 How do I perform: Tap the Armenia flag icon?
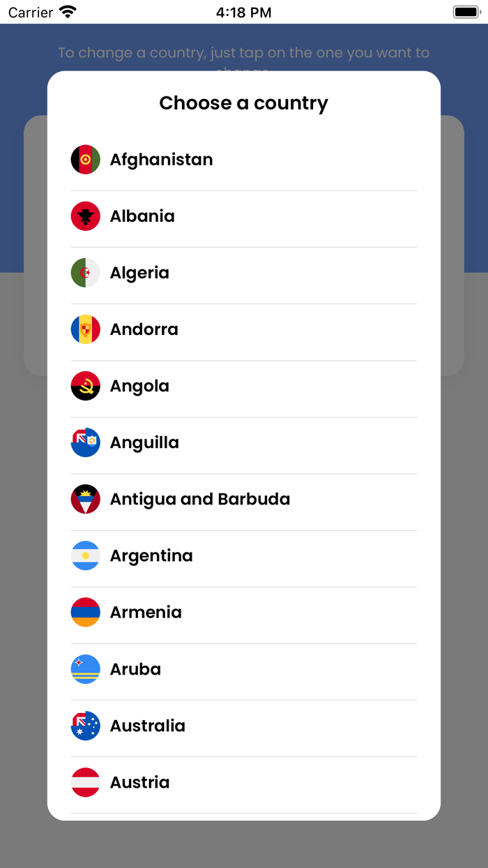(x=86, y=612)
